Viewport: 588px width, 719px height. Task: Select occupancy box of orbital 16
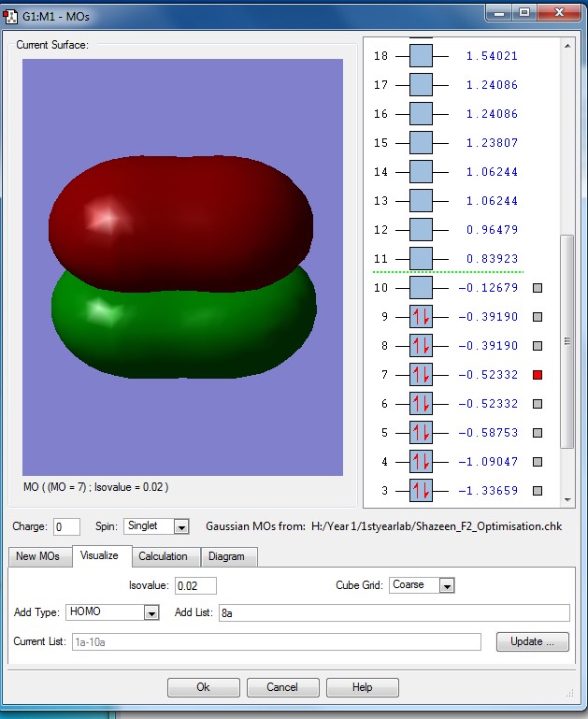[421, 114]
